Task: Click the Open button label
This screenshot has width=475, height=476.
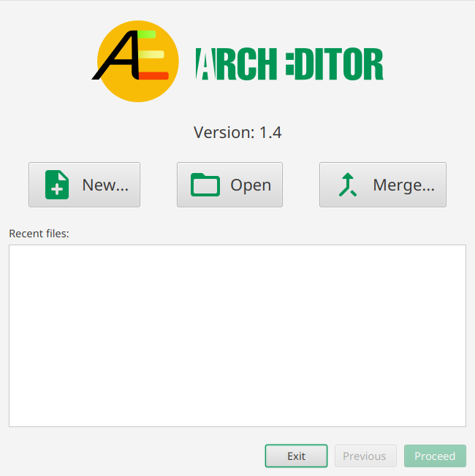Action: tap(251, 185)
